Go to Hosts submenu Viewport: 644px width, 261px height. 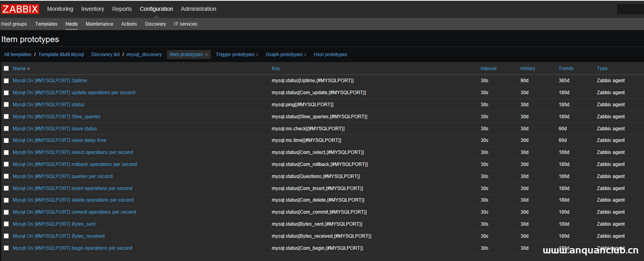coord(72,24)
